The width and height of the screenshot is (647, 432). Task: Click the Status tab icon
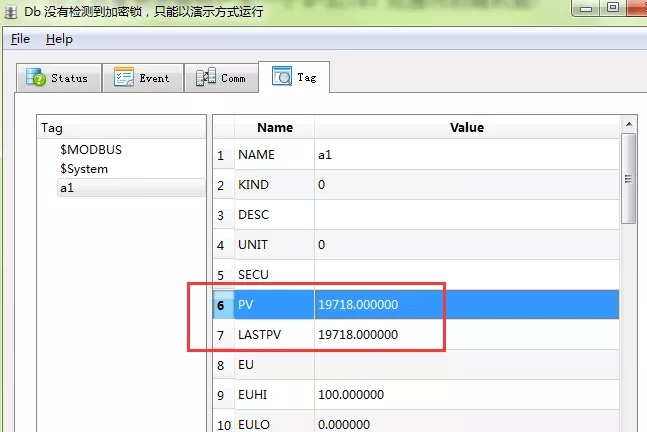coord(36,78)
